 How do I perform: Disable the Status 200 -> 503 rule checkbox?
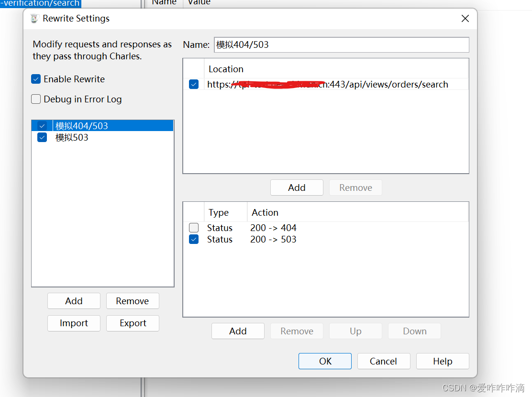click(x=194, y=239)
